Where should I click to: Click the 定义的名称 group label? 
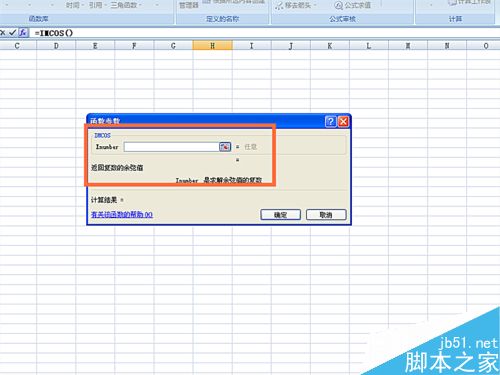[x=222, y=19]
